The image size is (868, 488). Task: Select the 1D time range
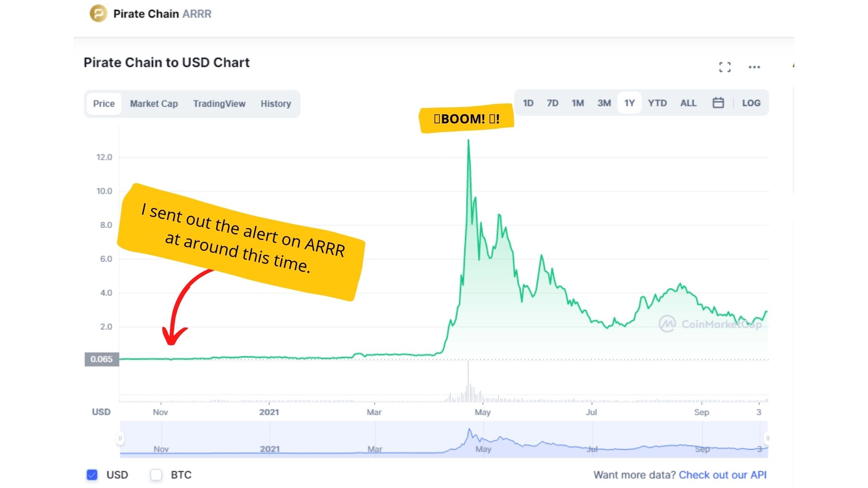coord(528,103)
